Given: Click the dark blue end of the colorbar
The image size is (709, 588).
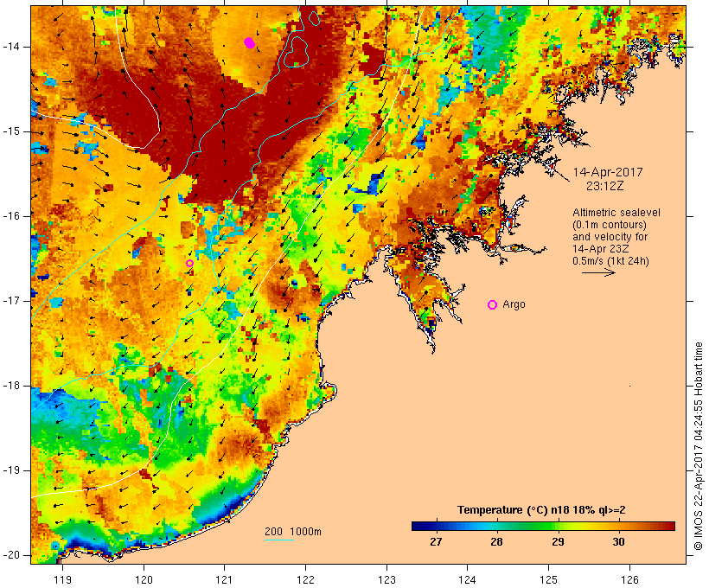Looking at the screenshot, I should (x=418, y=526).
